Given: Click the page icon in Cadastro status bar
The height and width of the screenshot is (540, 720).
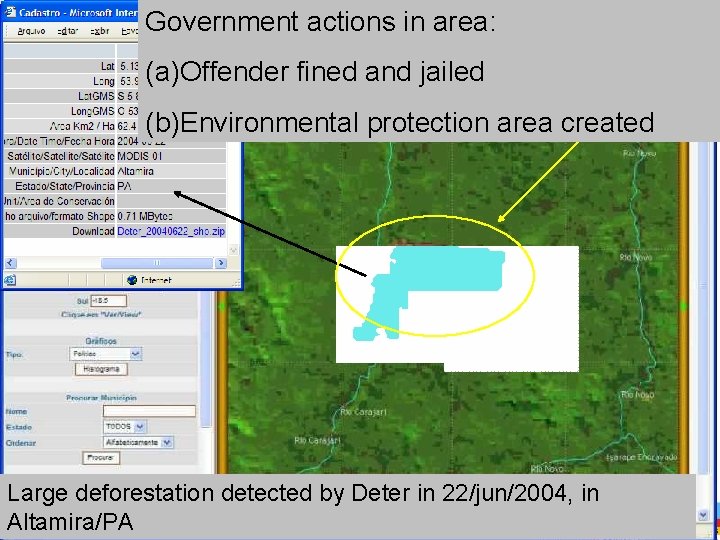Looking at the screenshot, I should coord(10,280).
